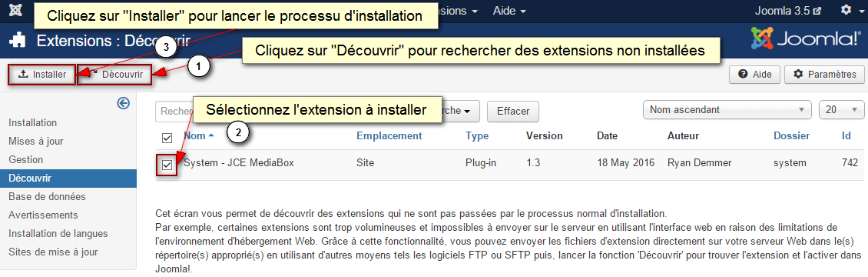Open Paramètres options button
This screenshot has width=868, height=277.
[x=824, y=74]
